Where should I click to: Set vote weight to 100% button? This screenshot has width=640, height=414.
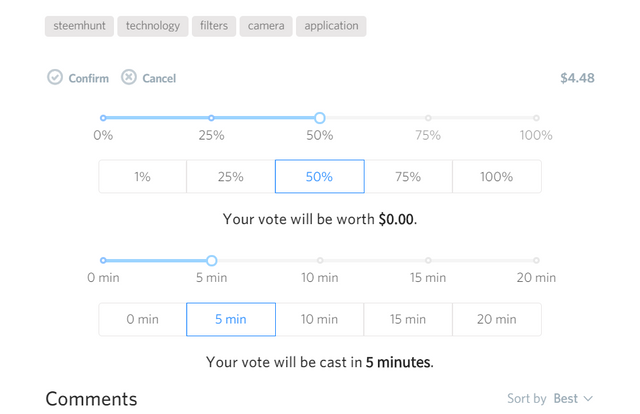[497, 176]
